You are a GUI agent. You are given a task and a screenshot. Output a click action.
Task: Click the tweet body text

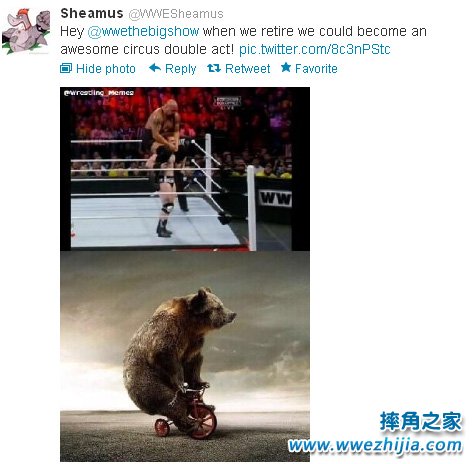(243, 40)
